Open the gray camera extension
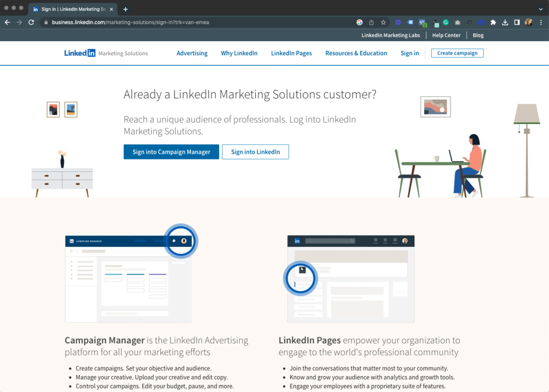This screenshot has width=549, height=392. pos(458,22)
